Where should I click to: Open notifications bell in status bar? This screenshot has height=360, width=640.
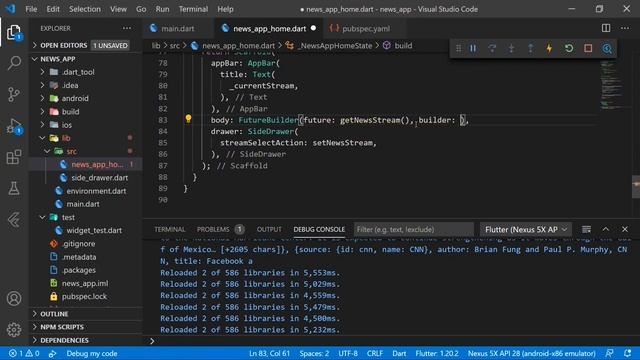(627, 353)
